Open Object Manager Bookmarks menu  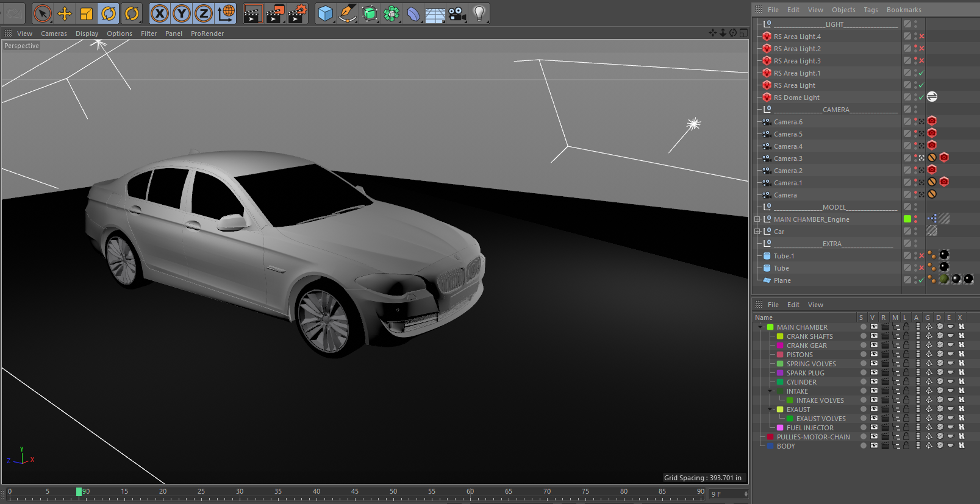904,10
